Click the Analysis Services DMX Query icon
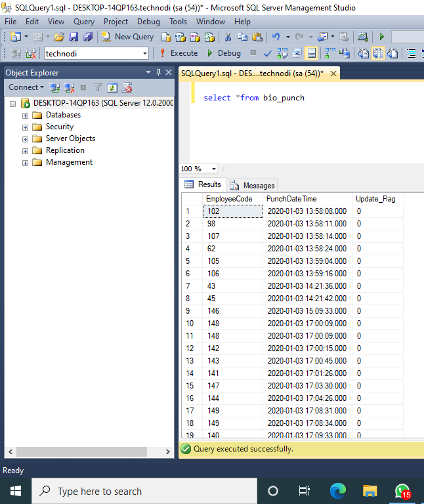 tap(195, 37)
